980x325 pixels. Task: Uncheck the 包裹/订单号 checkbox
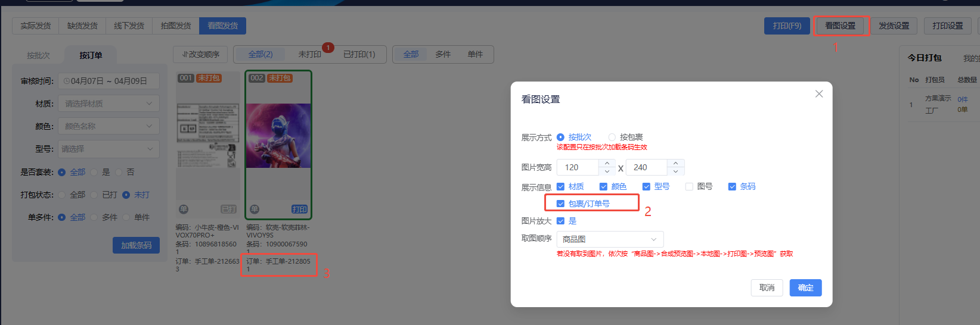560,204
